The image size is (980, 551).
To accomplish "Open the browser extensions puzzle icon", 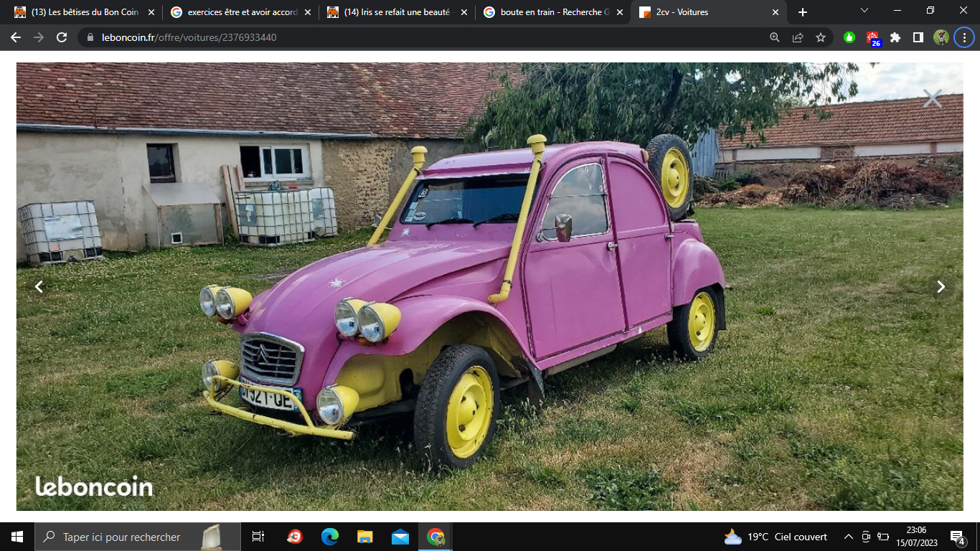I will tap(895, 37).
